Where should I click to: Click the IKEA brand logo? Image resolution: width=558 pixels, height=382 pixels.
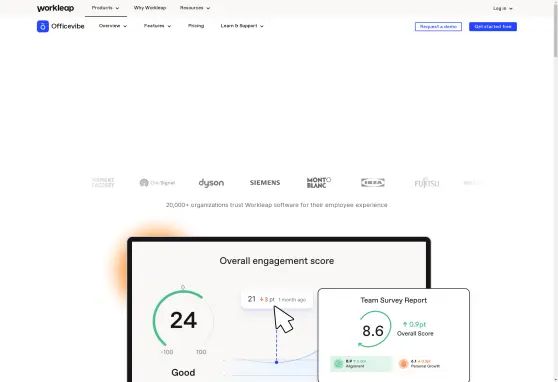373,183
